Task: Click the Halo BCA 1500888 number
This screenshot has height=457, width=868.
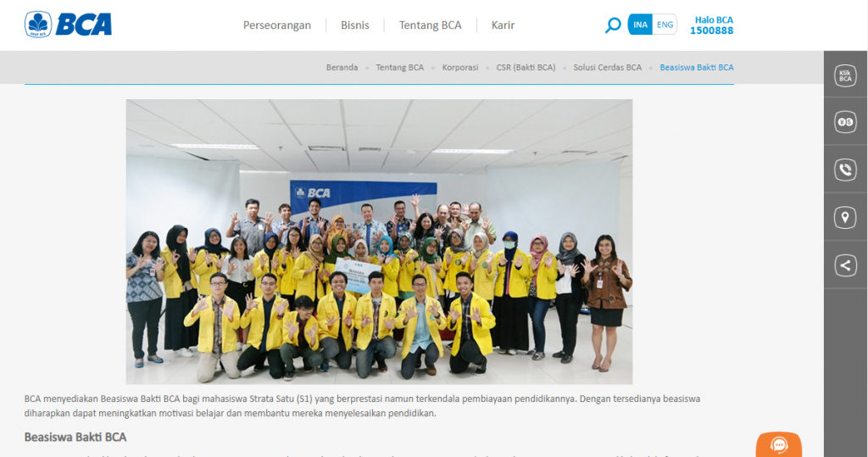Action: pyautogui.click(x=711, y=31)
